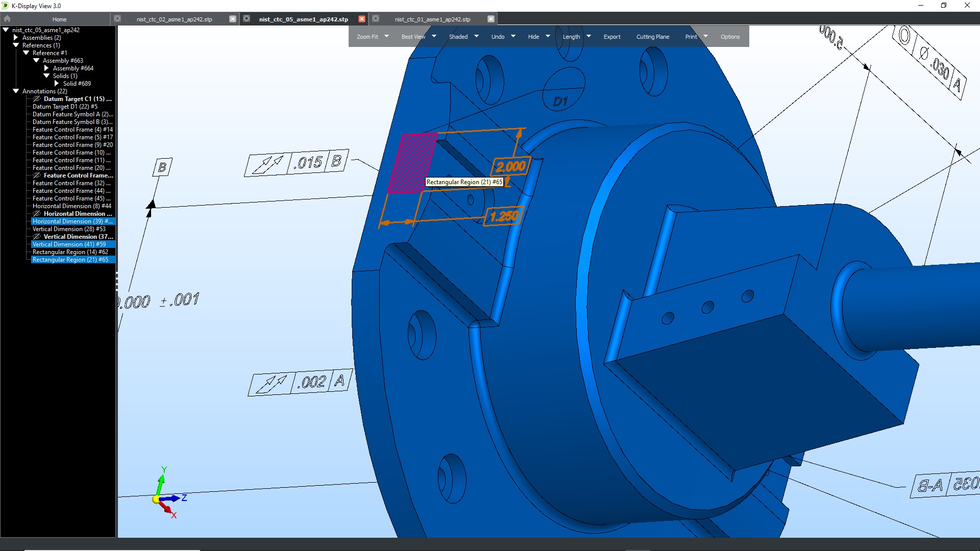Image resolution: width=980 pixels, height=551 pixels.
Task: Expand the Solid #689 node
Action: [x=57, y=84]
